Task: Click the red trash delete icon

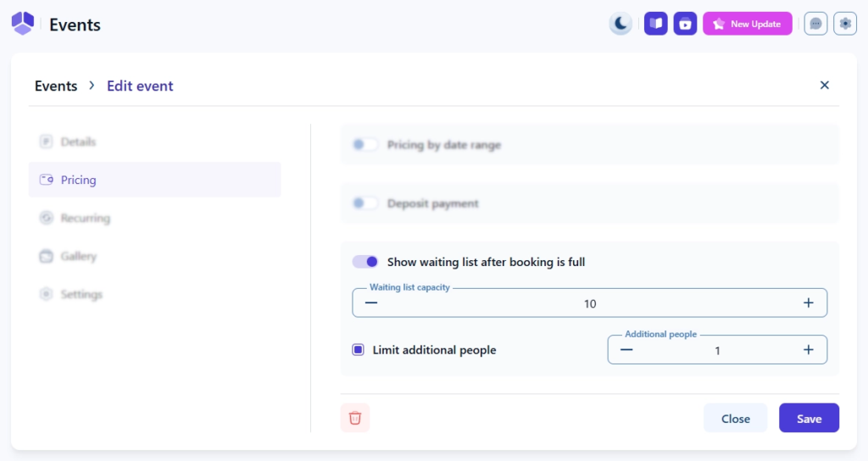Action: (x=355, y=418)
